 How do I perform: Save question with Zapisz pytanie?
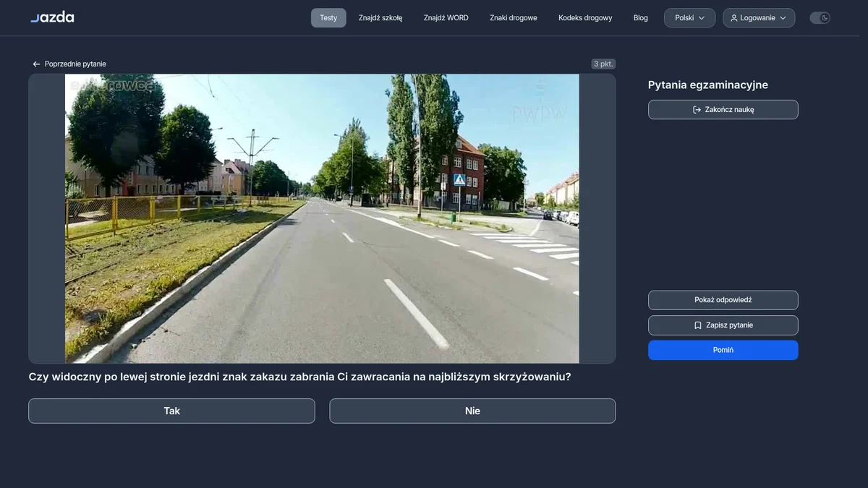pyautogui.click(x=723, y=325)
